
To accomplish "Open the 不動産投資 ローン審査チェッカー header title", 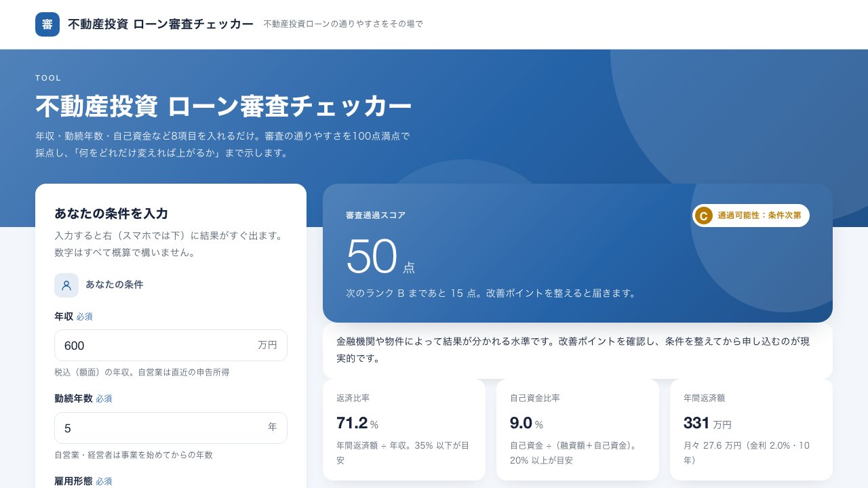I will tap(161, 24).
